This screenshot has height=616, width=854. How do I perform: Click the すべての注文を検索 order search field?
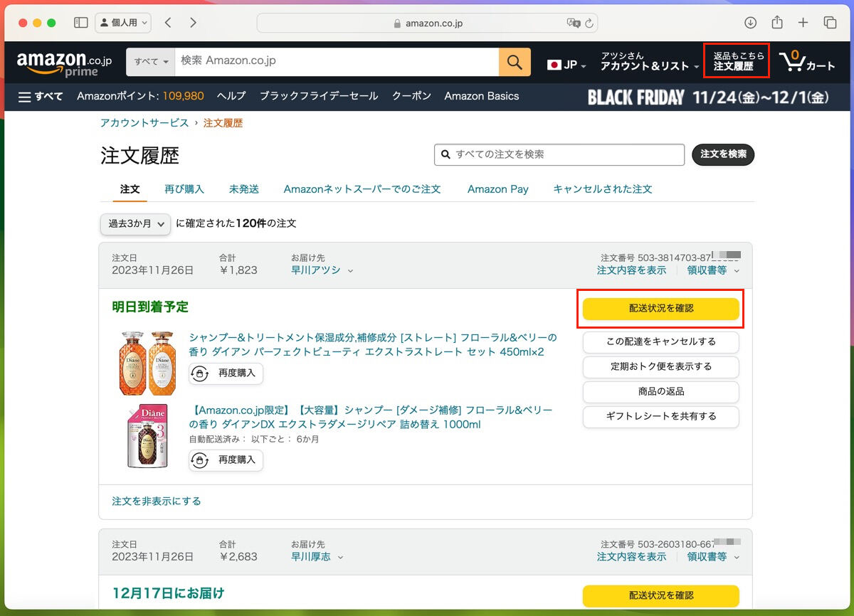coord(559,154)
